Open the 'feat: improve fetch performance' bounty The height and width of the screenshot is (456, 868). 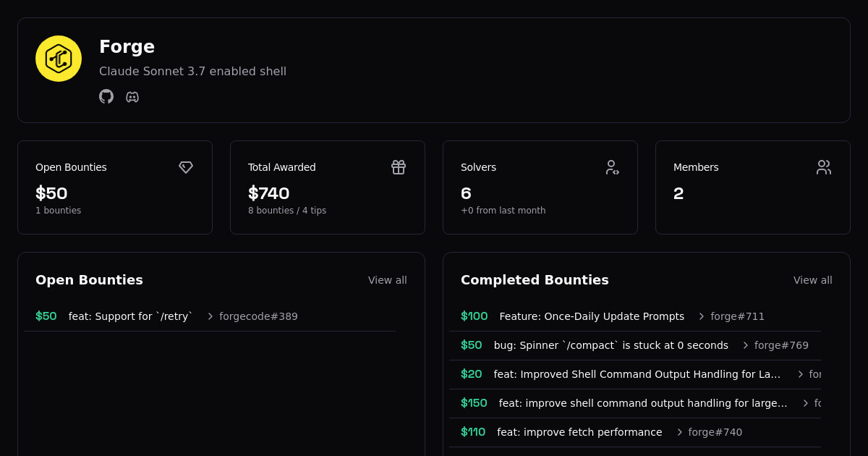tap(579, 432)
